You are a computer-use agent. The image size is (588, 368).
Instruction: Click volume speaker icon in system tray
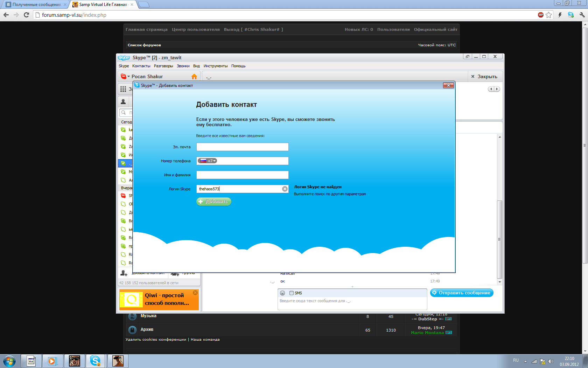pyautogui.click(x=551, y=361)
